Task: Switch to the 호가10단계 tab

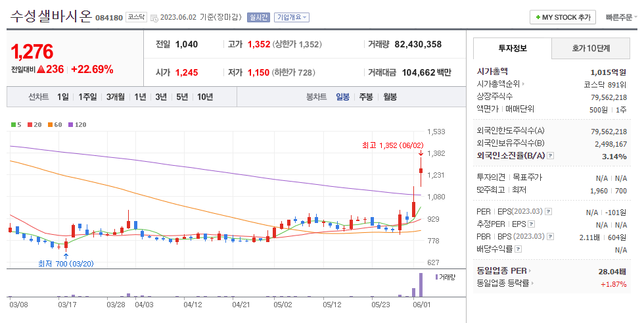Action: pyautogui.click(x=591, y=48)
